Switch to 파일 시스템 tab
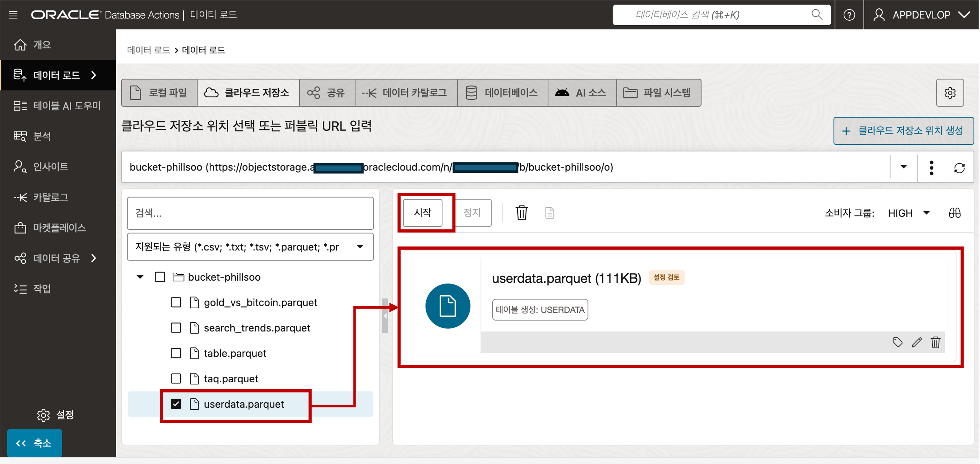The height and width of the screenshot is (464, 980). pyautogui.click(x=659, y=93)
